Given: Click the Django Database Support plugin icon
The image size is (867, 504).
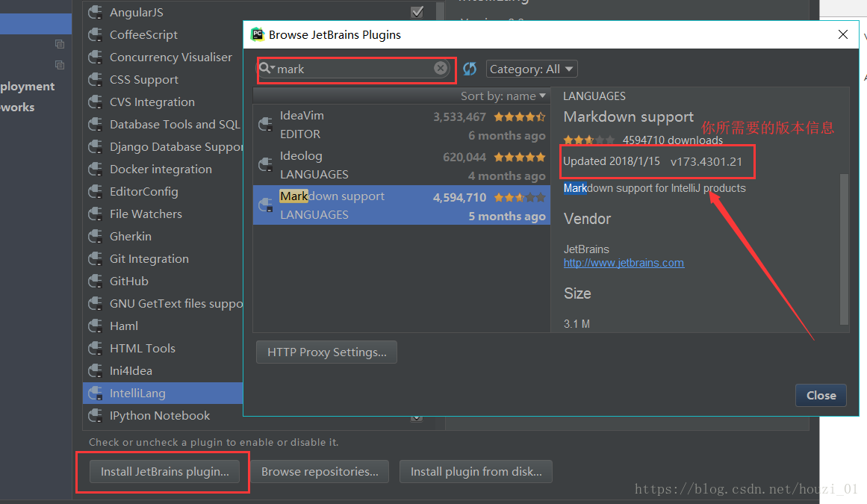Looking at the screenshot, I should coord(95,146).
